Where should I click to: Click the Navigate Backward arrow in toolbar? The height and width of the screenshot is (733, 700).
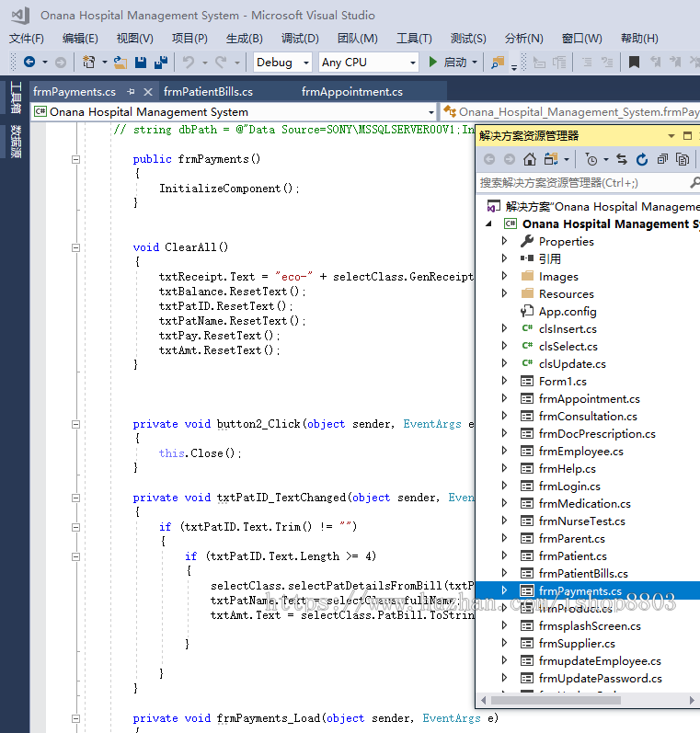pos(29,62)
